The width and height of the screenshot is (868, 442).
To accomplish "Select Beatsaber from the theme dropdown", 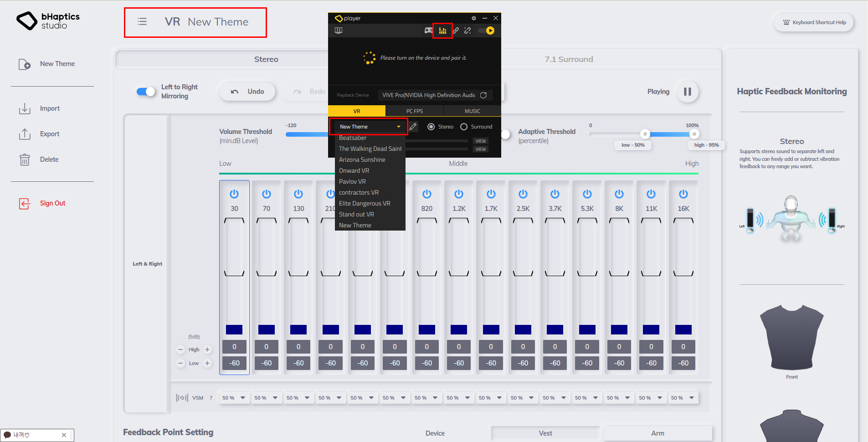I will 352,138.
